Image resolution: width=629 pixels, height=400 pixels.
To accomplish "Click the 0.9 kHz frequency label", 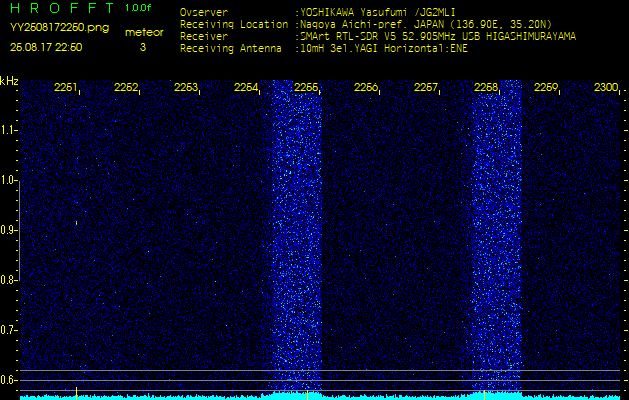I will [x=7, y=230].
